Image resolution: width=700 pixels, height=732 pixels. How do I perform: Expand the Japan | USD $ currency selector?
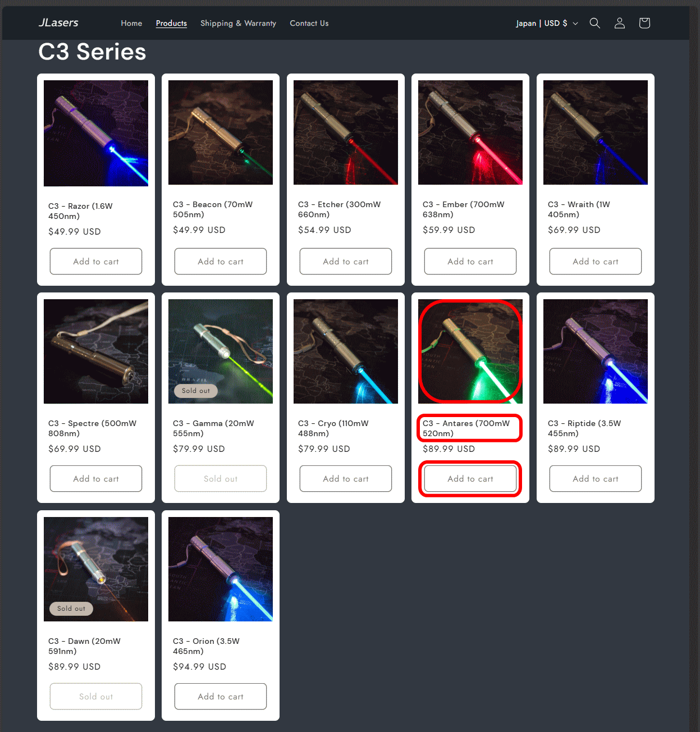547,23
